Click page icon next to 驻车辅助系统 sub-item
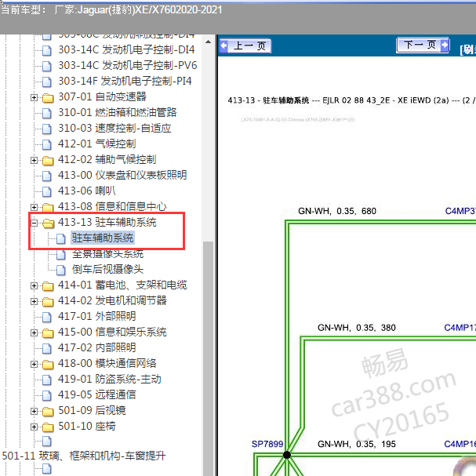The width and height of the screenshot is (476, 476). (60, 238)
